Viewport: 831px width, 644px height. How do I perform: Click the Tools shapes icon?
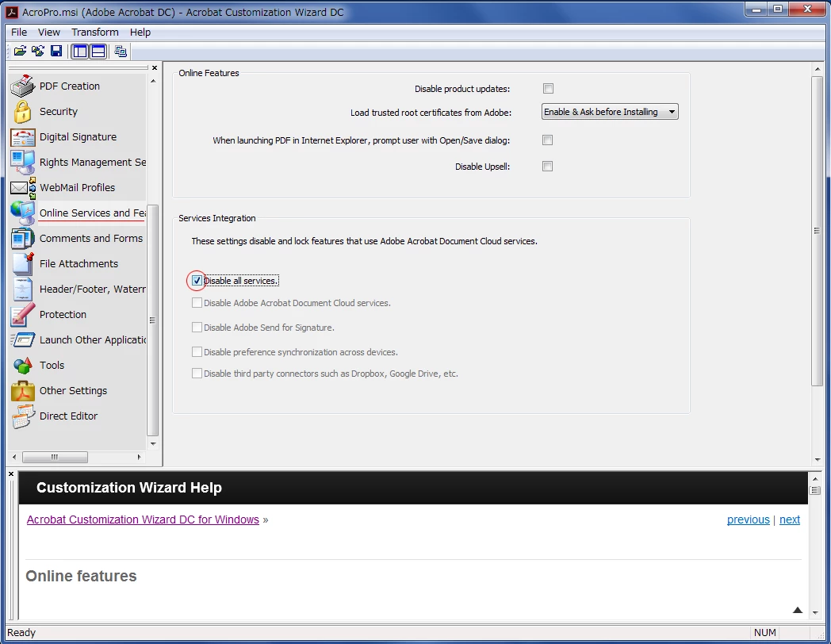click(23, 365)
